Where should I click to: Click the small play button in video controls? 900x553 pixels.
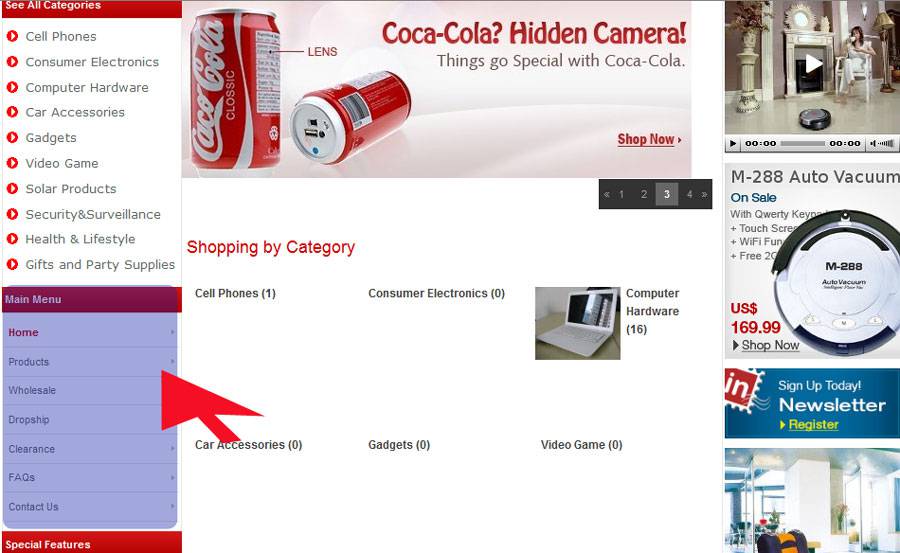(x=732, y=144)
